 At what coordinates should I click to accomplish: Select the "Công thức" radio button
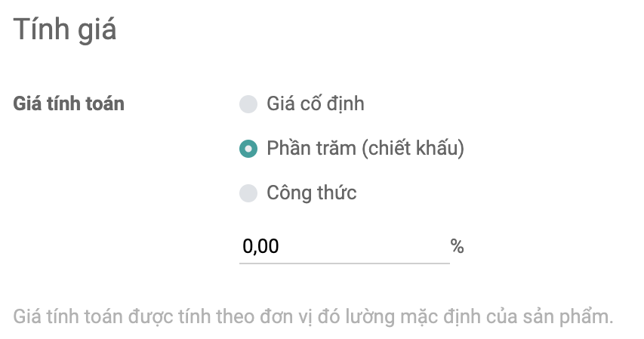248,193
